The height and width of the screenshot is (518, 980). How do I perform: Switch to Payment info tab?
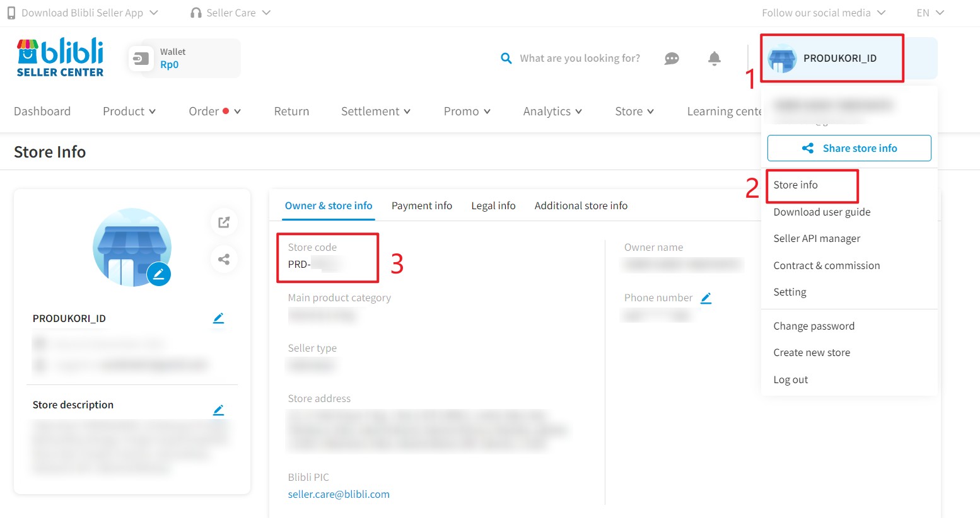pos(422,206)
